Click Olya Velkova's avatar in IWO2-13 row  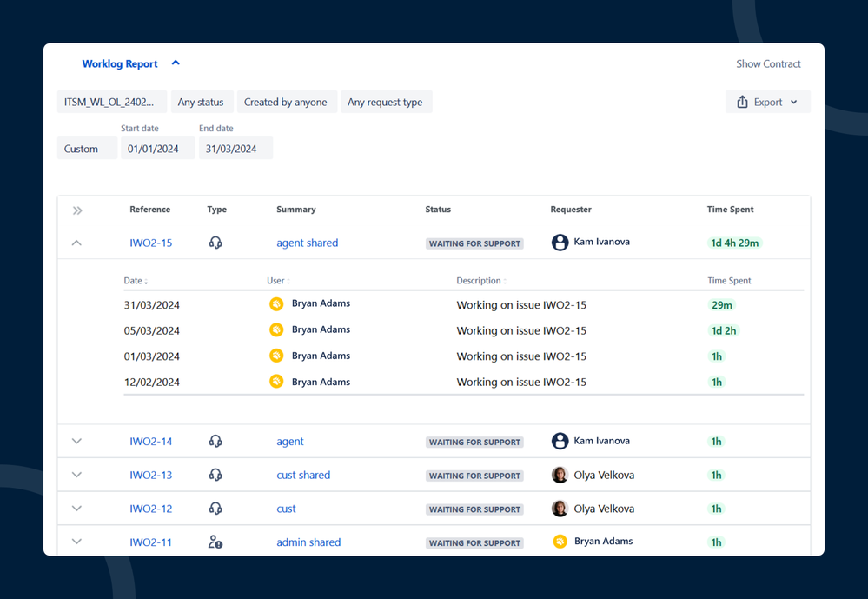560,475
